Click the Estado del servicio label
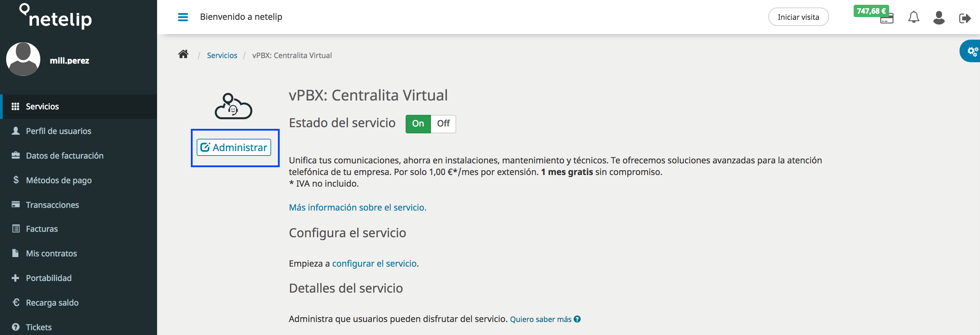 coord(342,123)
